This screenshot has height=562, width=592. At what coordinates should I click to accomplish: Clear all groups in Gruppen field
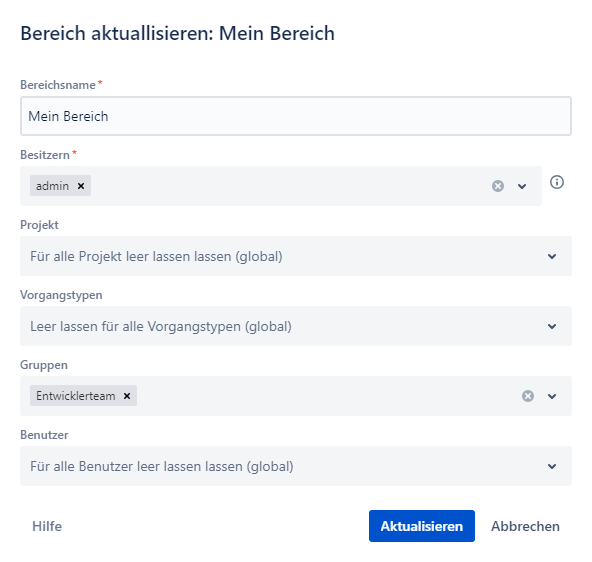[528, 396]
